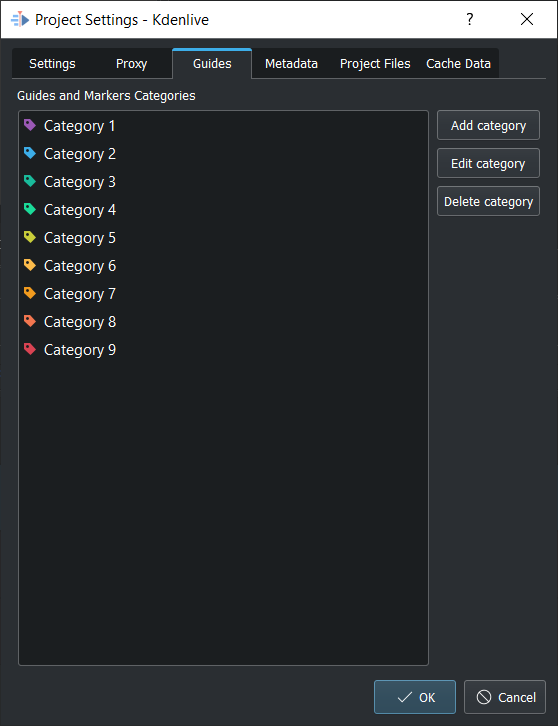This screenshot has height=726, width=558.
Task: Click the blue tag icon for Category 2
Action: click(x=30, y=153)
